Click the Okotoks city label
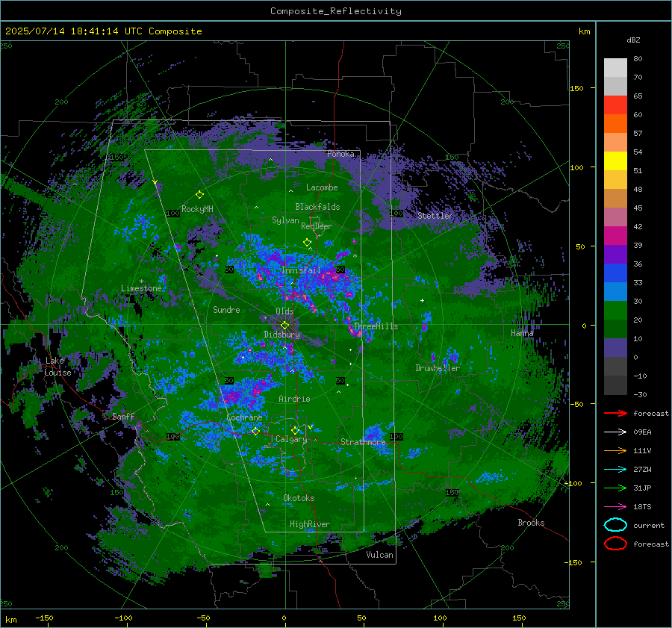The height and width of the screenshot is (628, 672). tap(299, 498)
